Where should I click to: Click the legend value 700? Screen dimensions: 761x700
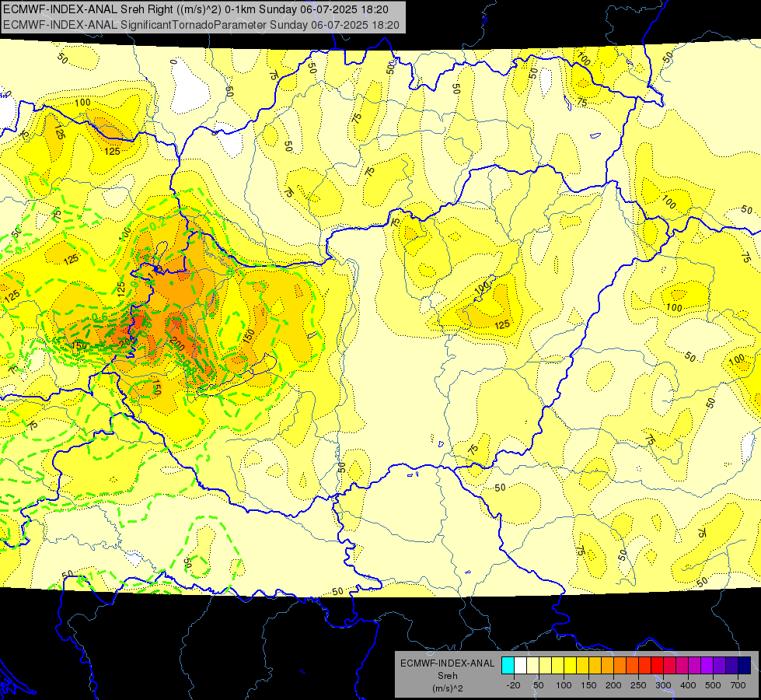pos(738,685)
